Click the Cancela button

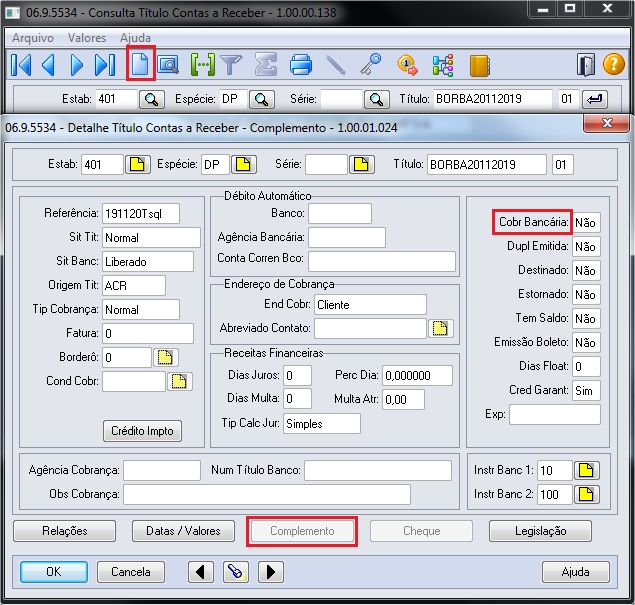131,572
